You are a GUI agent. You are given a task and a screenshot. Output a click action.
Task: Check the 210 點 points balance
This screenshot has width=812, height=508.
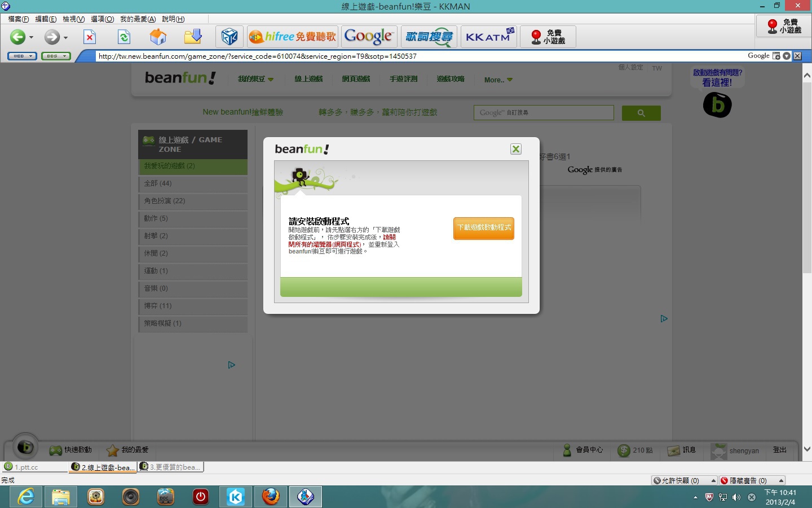tap(636, 450)
